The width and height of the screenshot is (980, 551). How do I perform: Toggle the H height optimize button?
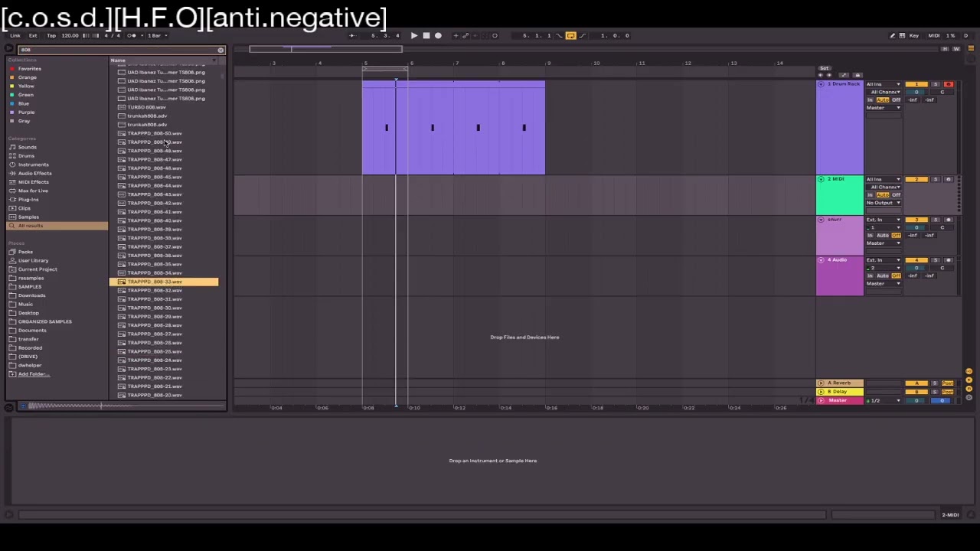(944, 48)
